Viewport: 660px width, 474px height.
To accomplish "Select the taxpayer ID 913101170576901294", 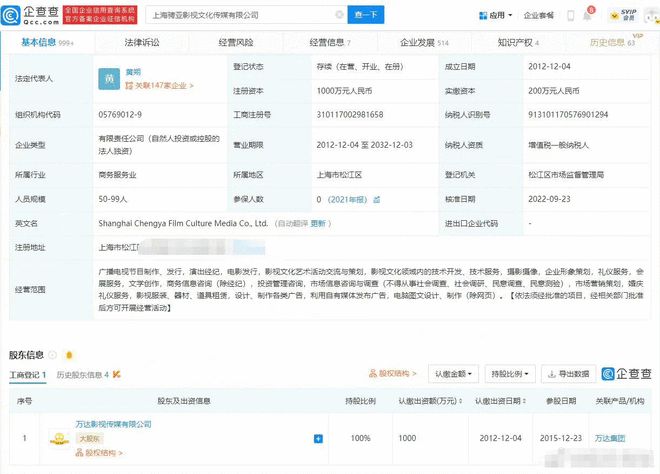I will [568, 115].
